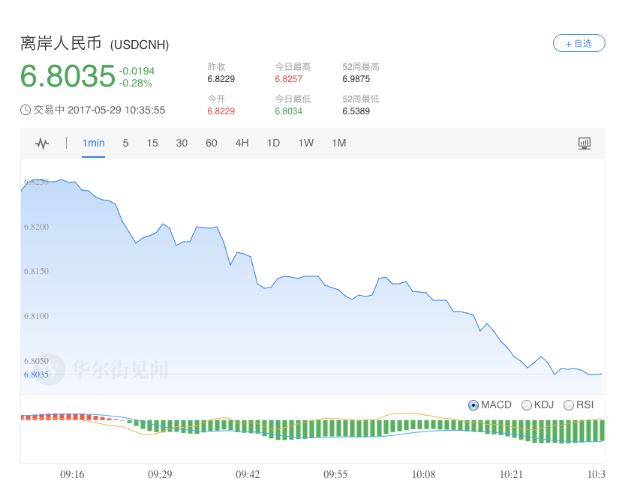Click the waveform chart-type icon

click(42, 143)
